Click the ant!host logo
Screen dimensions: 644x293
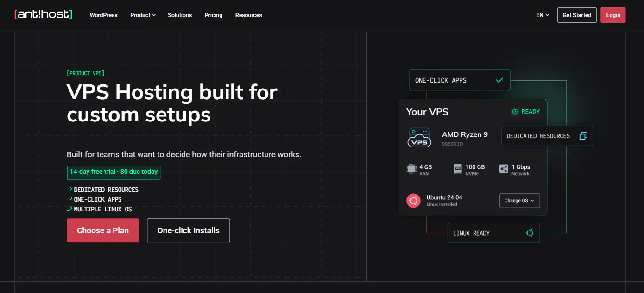[43, 14]
